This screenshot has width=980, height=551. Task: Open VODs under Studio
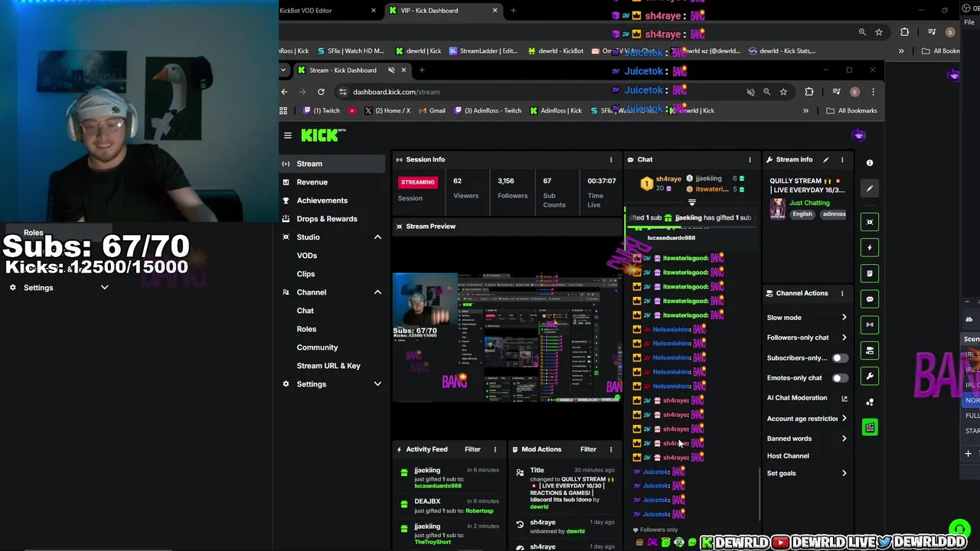point(306,256)
